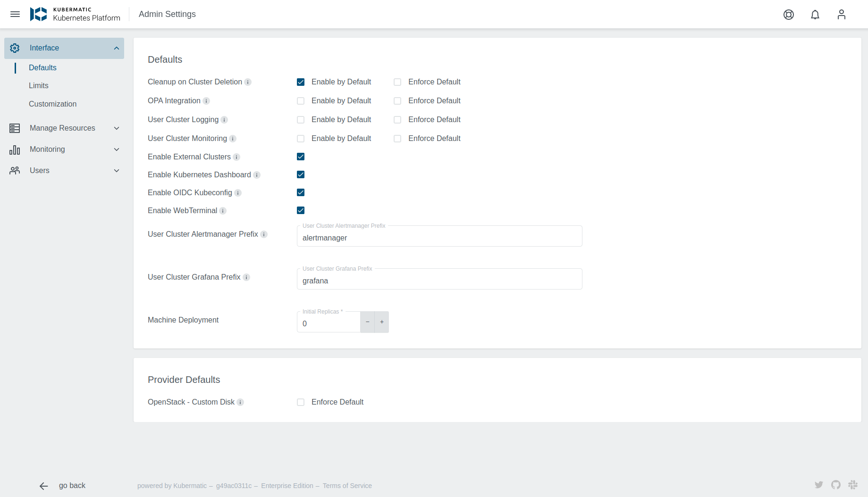The image size is (868, 497).
Task: Increase Initial Replicas with the plus stepper
Action: [381, 322]
